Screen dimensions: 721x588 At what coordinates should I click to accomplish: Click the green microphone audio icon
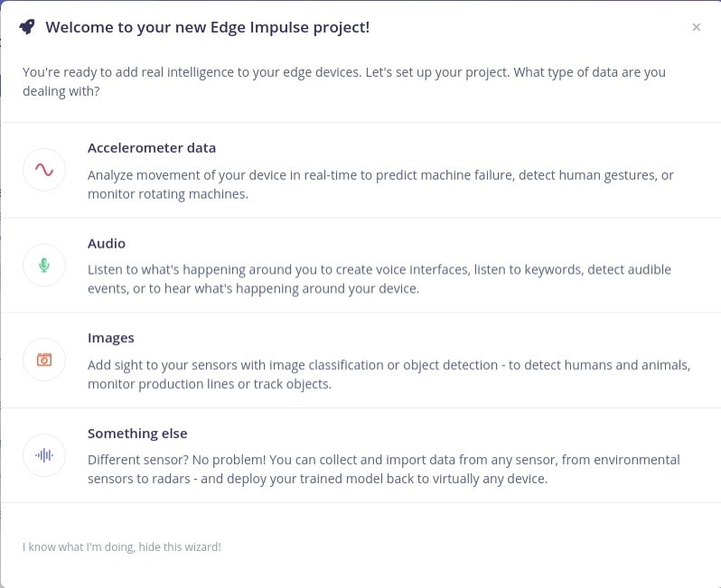(x=44, y=266)
